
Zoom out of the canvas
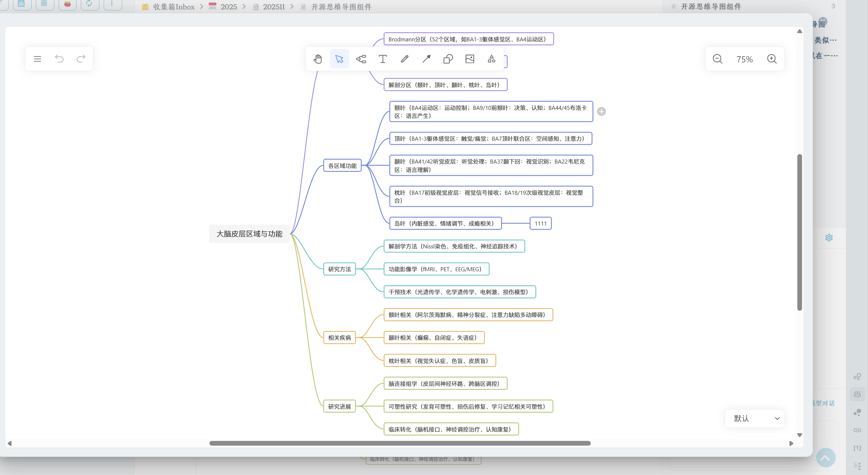pyautogui.click(x=717, y=59)
